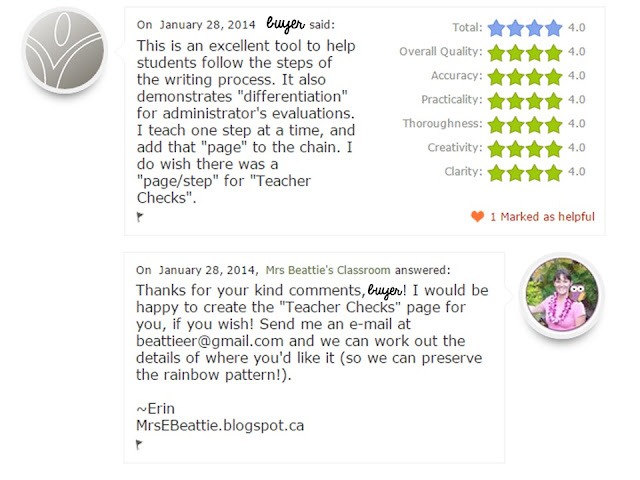
Task: Click the "1 Marked as helpful" text
Action: point(542,216)
